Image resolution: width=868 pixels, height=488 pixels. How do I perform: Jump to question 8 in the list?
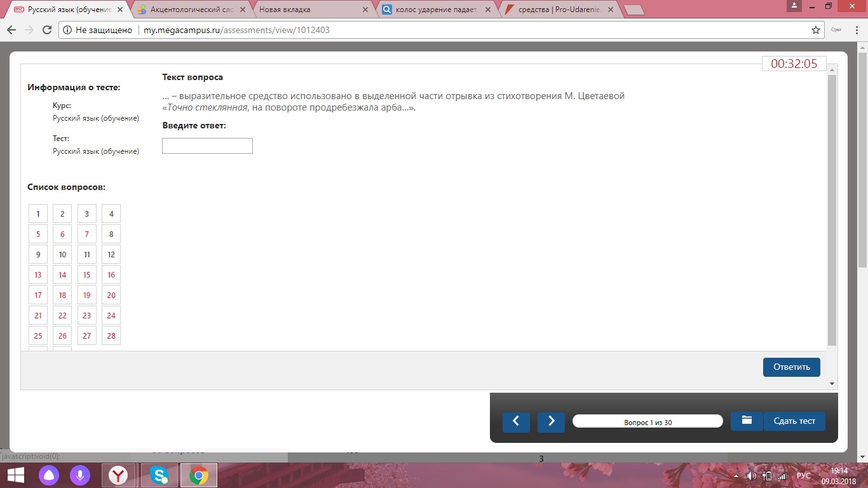[111, 234]
